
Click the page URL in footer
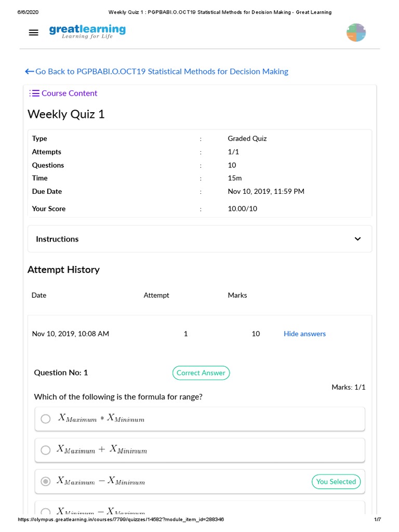[x=121, y=520]
